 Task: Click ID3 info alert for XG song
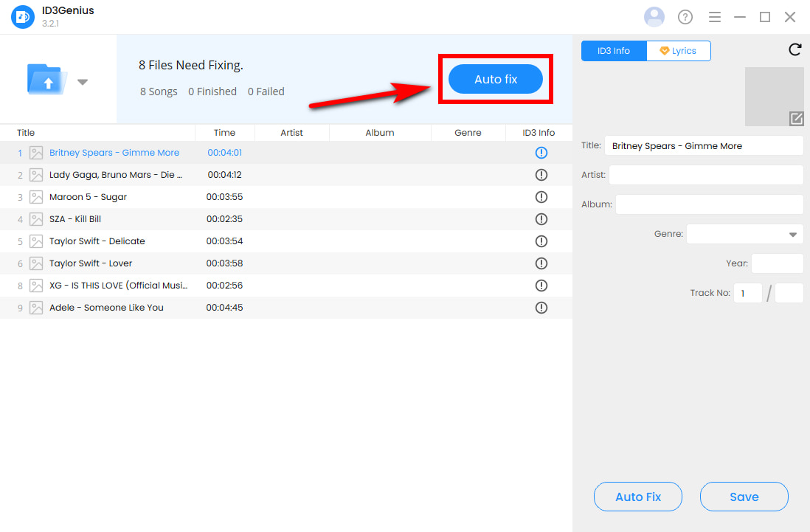coord(541,286)
